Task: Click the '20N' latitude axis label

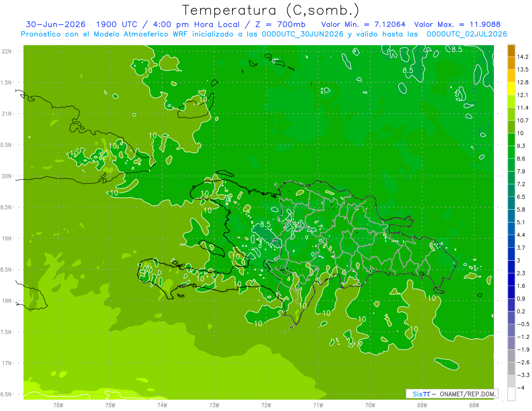Action: (7, 176)
